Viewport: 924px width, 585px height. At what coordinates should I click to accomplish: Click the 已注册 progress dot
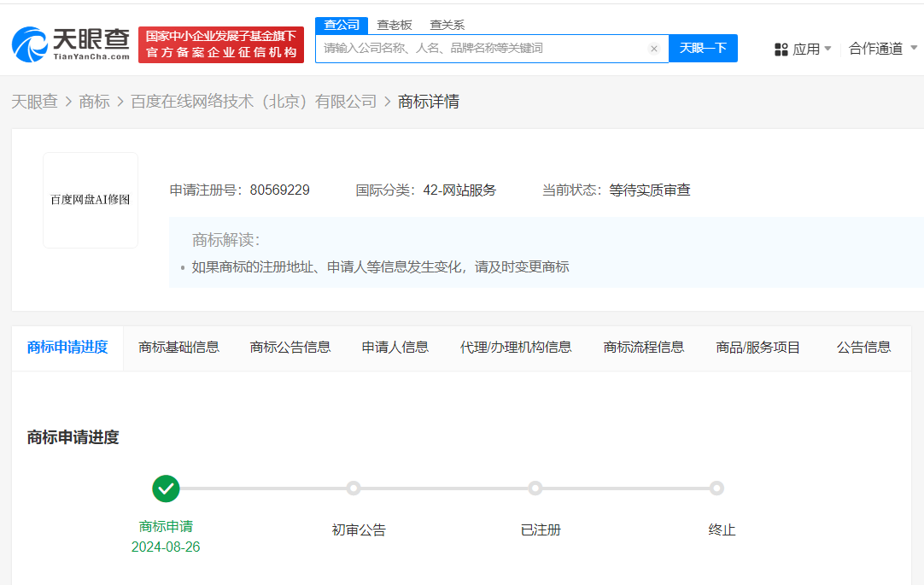[x=535, y=488]
